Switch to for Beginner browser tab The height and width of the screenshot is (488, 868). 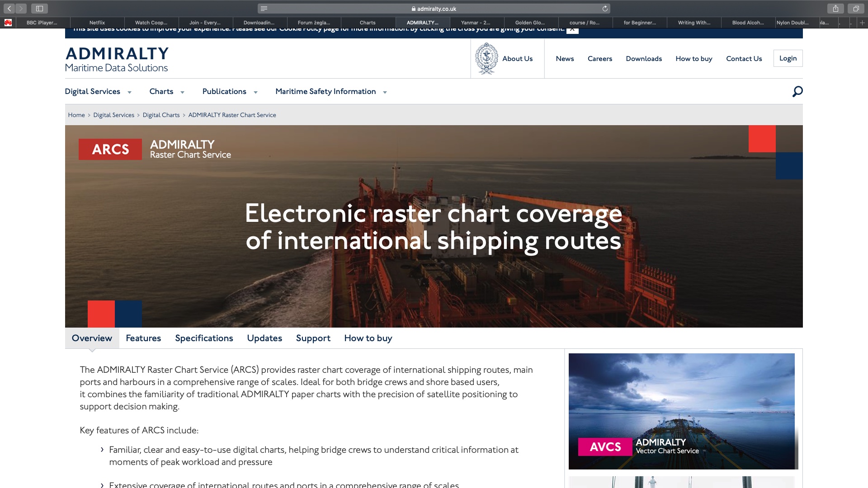[640, 23]
